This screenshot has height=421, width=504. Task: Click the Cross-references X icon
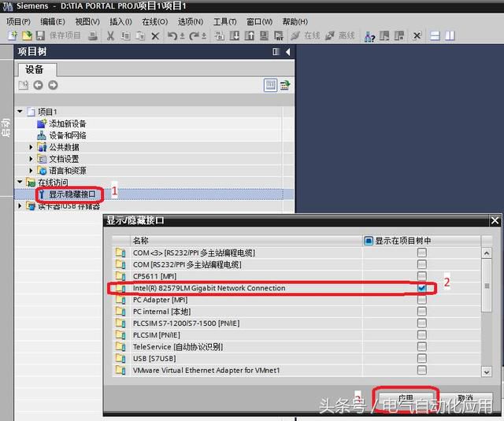pyautogui.click(x=417, y=35)
